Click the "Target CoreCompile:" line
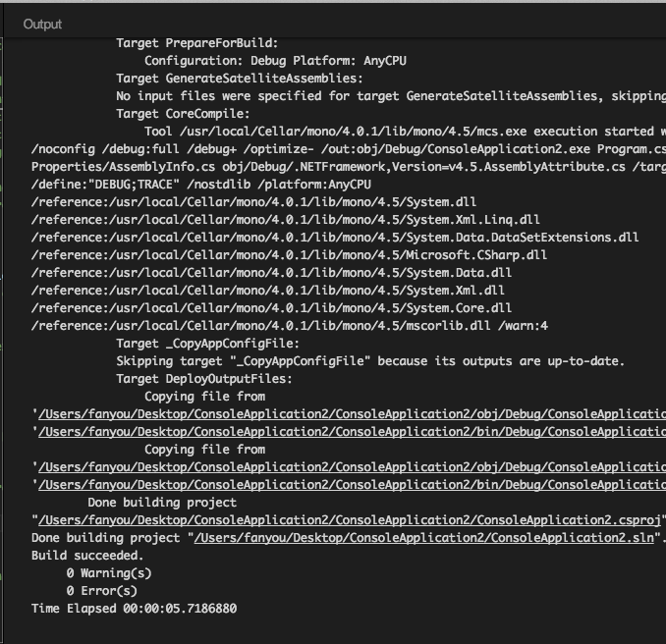666x644 pixels. click(x=183, y=113)
